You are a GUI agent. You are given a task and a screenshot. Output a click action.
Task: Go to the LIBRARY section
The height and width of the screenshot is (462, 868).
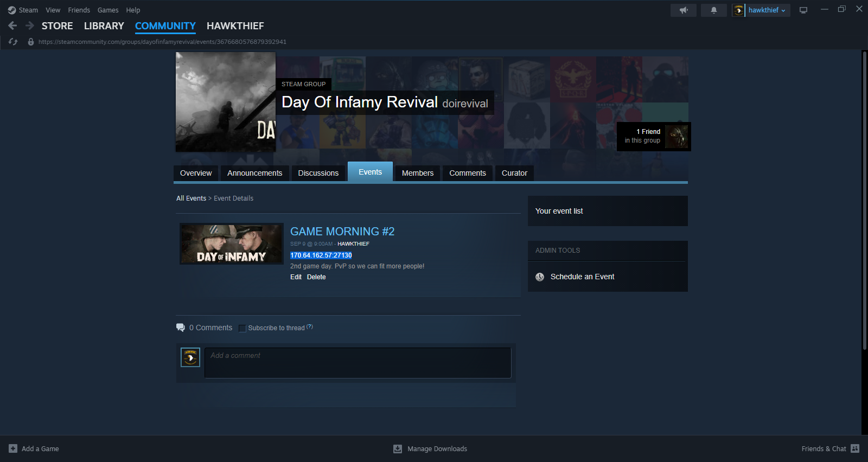(x=104, y=26)
